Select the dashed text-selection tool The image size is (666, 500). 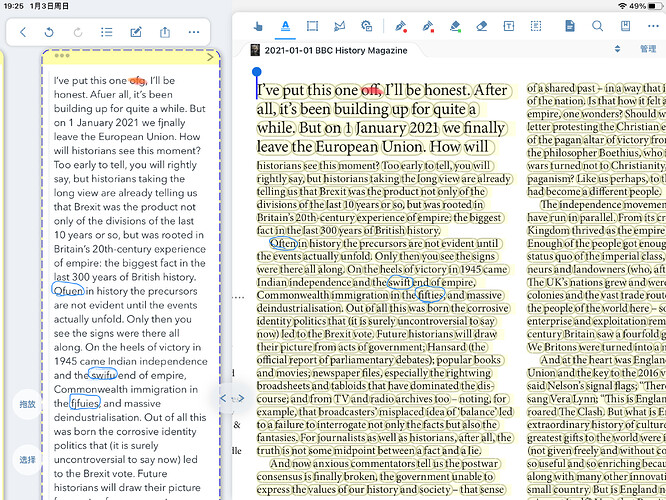536,26
